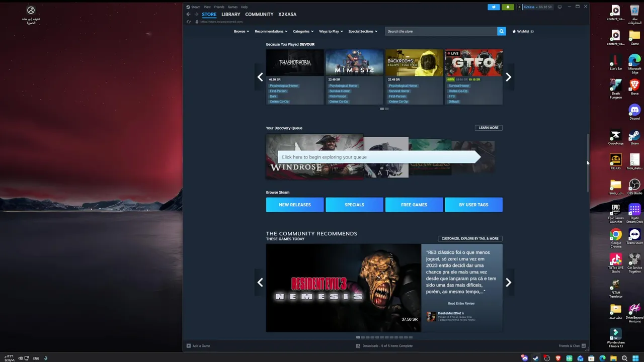
Task: Open the Brave browser desktop icon
Action: [x=634, y=87]
